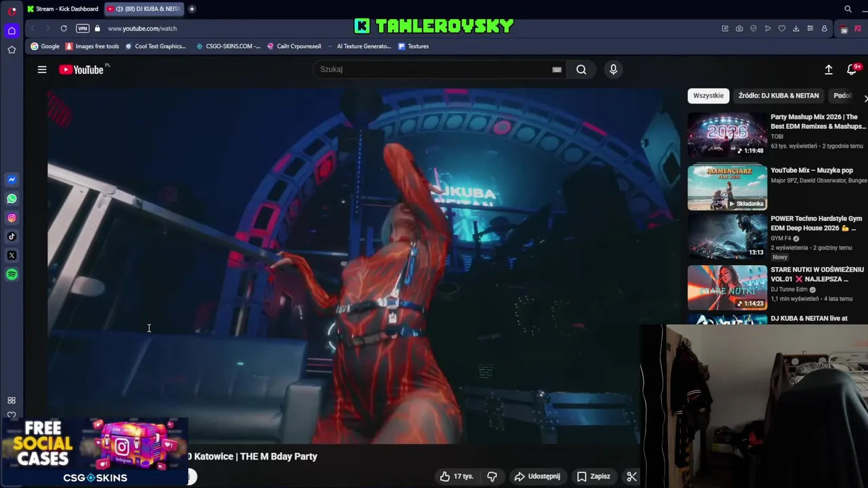868x488 pixels.
Task: Open WhatsApp in the sidebar
Action: coord(12,199)
